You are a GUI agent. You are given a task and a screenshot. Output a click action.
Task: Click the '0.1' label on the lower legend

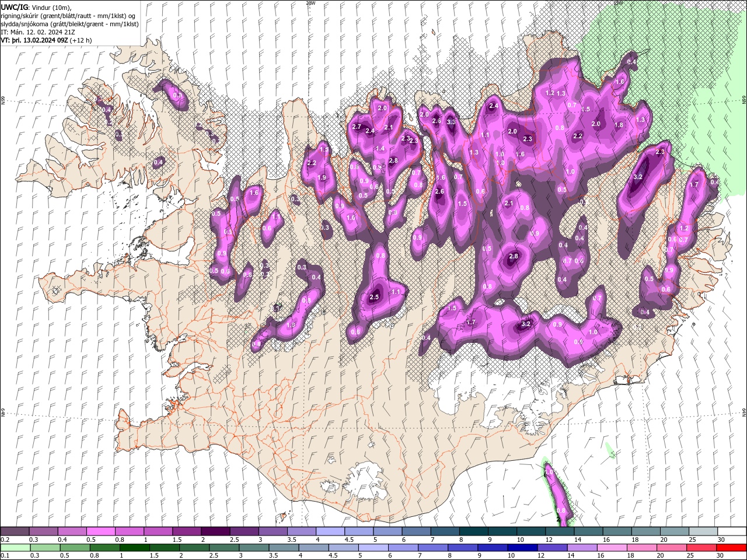5,556
